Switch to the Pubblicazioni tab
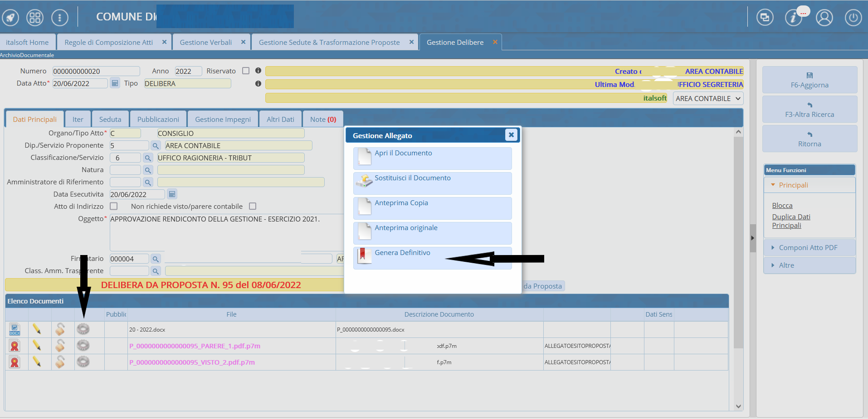The width and height of the screenshot is (868, 419). point(158,120)
